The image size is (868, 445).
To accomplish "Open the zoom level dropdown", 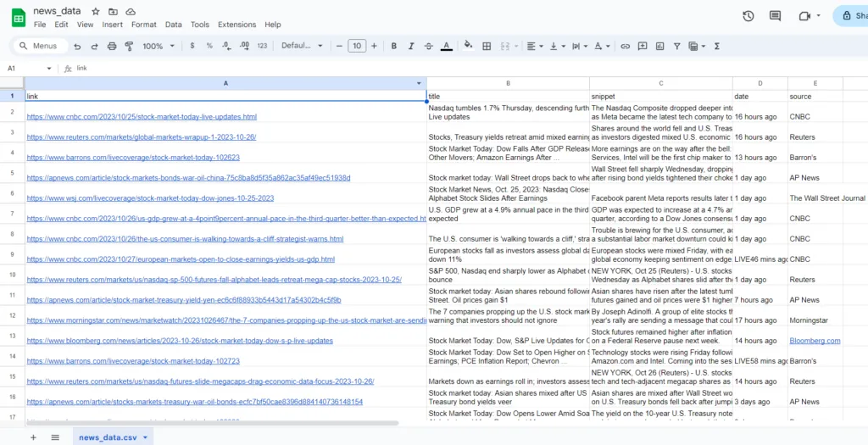I will [x=158, y=46].
